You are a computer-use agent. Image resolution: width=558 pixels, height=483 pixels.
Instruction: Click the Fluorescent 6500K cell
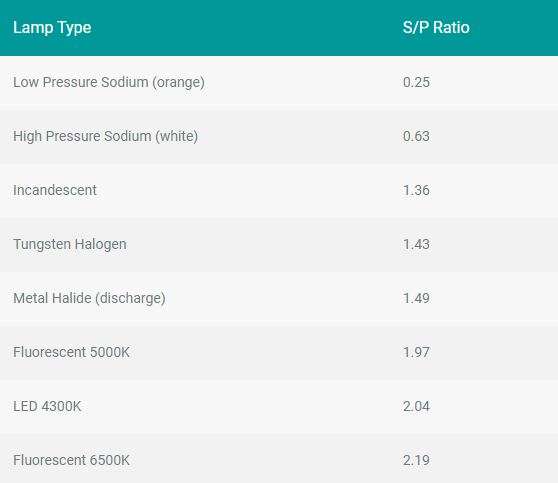[x=71, y=460]
